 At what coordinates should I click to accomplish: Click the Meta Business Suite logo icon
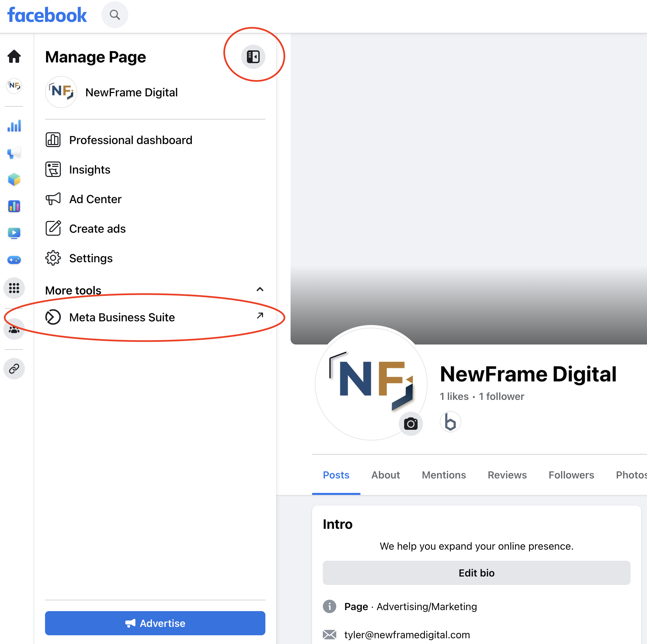tap(53, 317)
